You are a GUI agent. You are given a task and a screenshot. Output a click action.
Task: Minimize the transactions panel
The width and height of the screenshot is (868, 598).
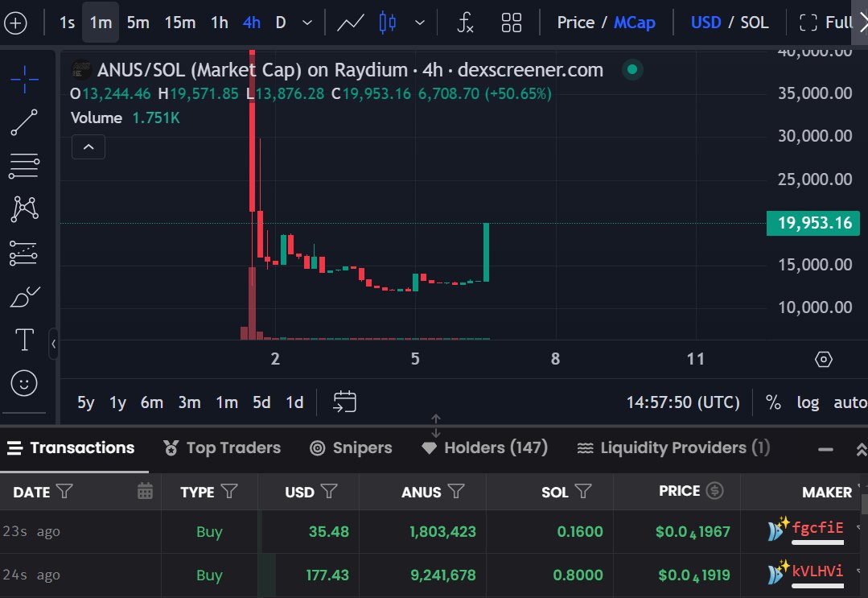(x=825, y=449)
